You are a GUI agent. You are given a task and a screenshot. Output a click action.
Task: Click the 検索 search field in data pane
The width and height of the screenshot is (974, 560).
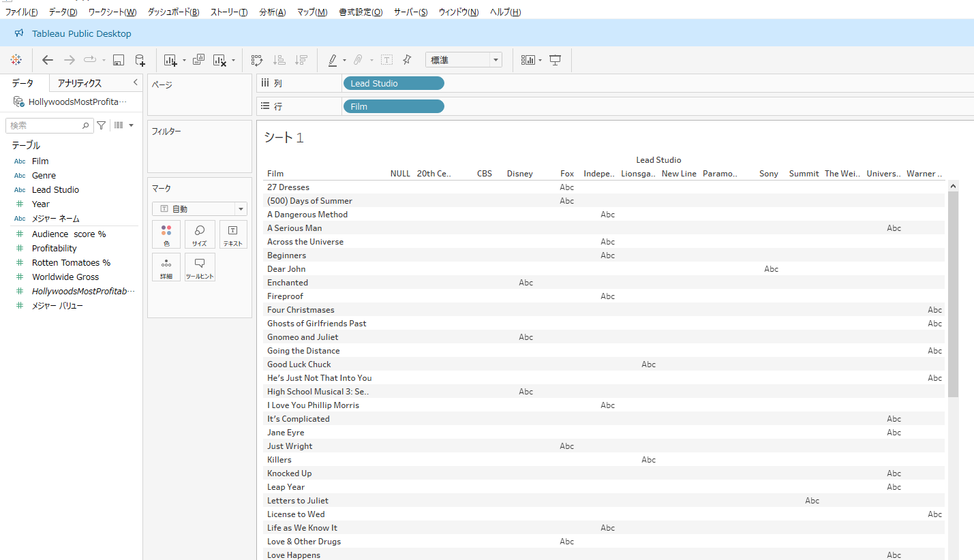tap(50, 125)
